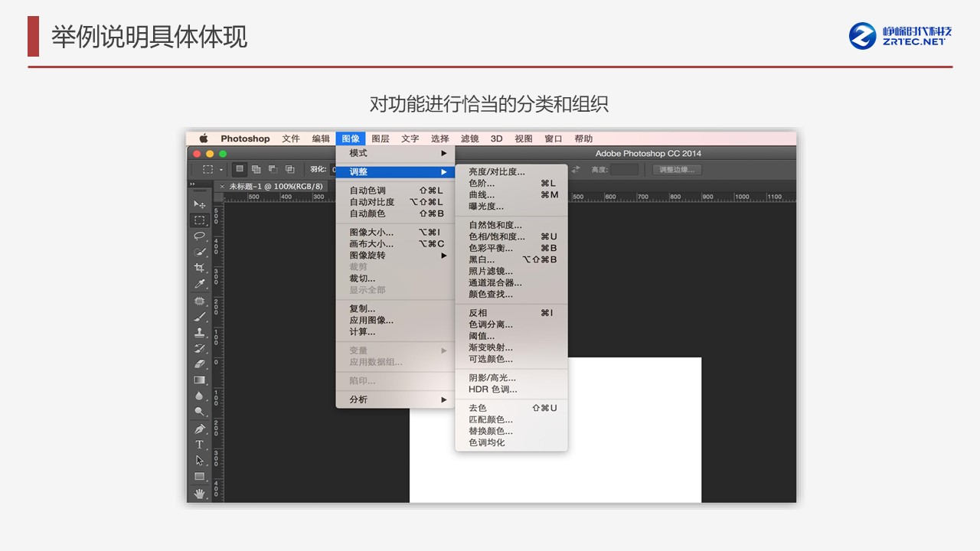Viewport: 980px width, 551px height.
Task: Select the Move tool
Action: 199,204
